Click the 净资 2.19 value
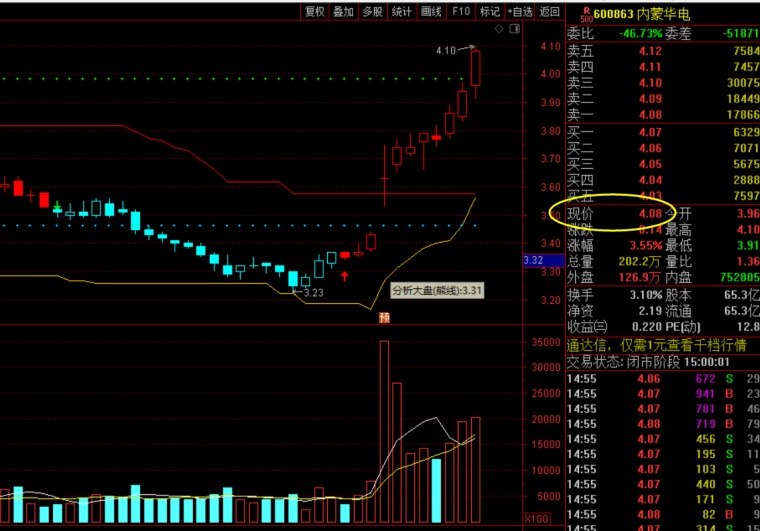The image size is (760, 531). (650, 311)
